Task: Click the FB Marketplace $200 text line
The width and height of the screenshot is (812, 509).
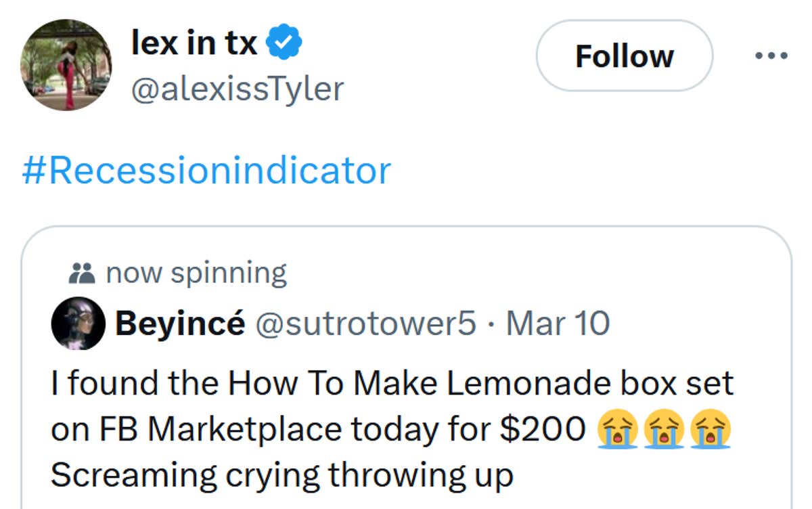Action: (318, 430)
